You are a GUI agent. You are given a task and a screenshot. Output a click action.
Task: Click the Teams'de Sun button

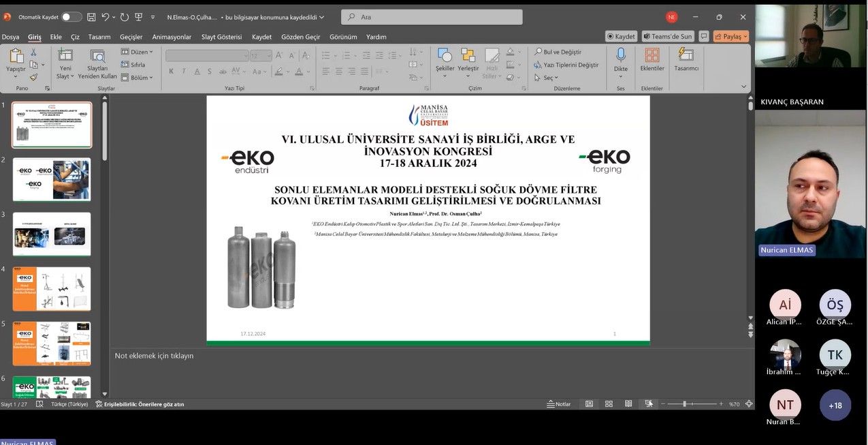667,37
